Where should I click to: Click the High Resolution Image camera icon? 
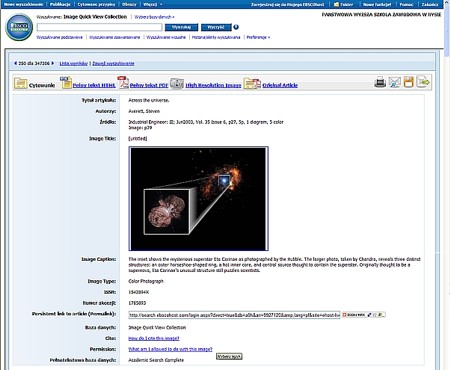click(x=177, y=83)
